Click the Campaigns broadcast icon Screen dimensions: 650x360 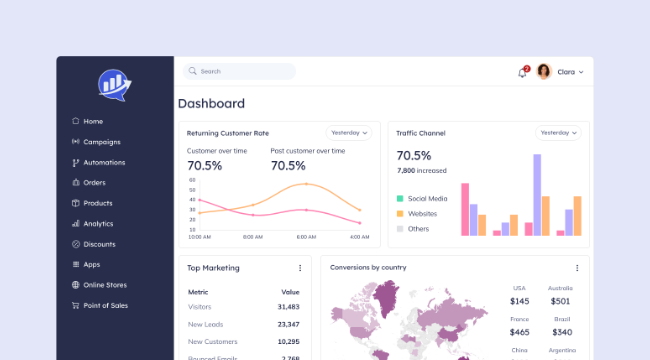click(x=75, y=141)
